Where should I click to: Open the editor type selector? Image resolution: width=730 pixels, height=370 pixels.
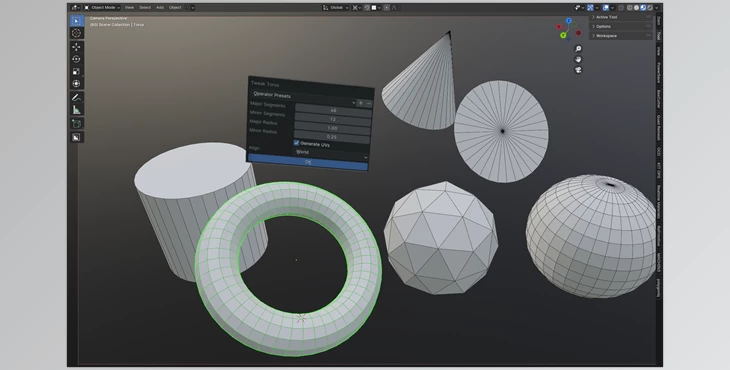[x=75, y=7]
